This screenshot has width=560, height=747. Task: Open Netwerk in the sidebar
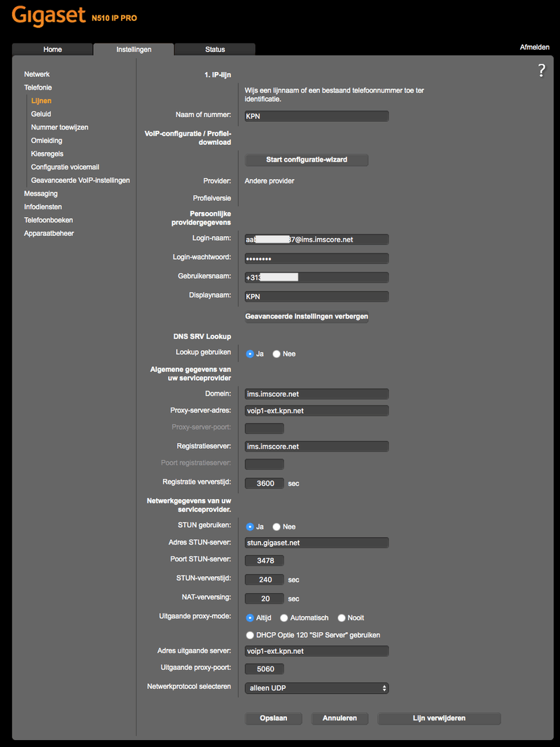coord(37,74)
